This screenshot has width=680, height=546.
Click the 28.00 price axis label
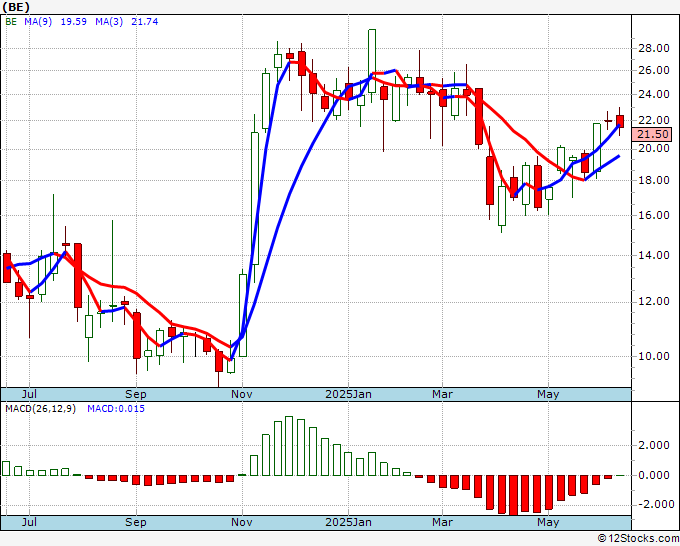[654, 48]
